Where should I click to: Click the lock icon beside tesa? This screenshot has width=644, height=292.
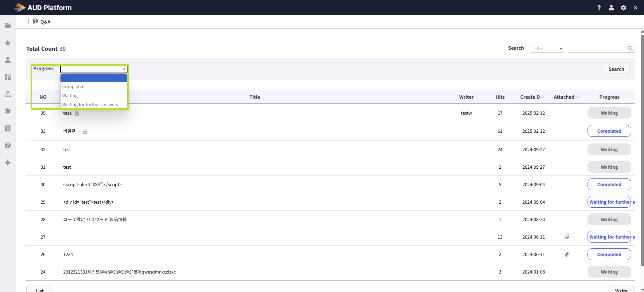[x=77, y=113]
